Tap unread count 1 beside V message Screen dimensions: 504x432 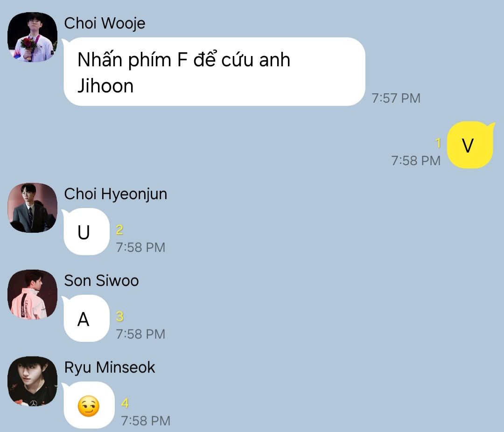point(438,143)
